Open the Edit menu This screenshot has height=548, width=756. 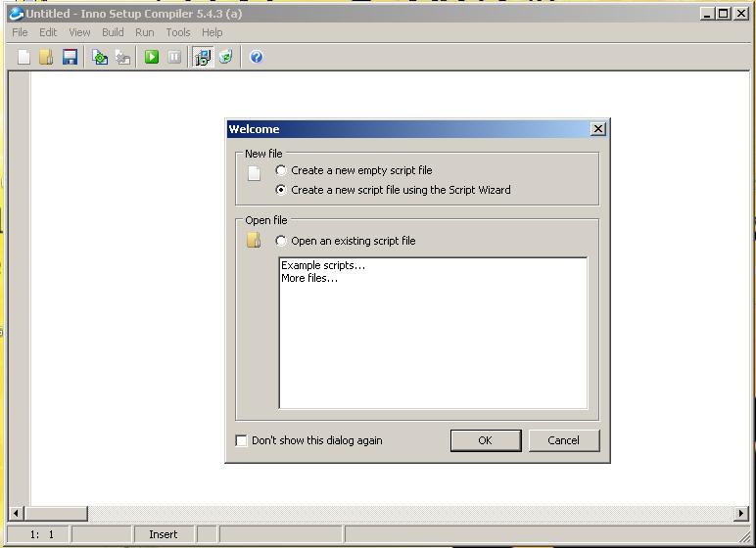point(48,32)
